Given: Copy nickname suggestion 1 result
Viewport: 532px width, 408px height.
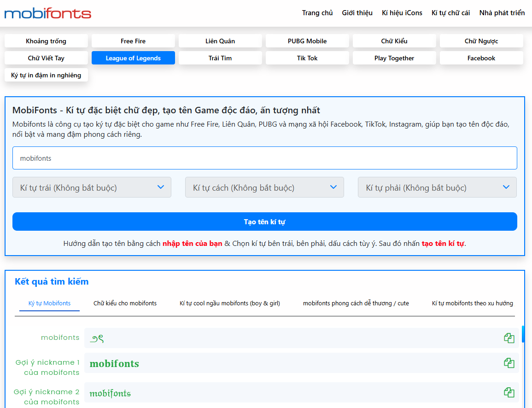Looking at the screenshot, I should point(509,363).
